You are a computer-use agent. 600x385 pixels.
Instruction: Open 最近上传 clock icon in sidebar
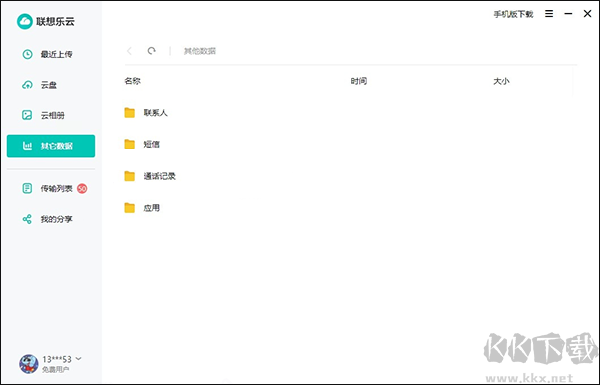(x=27, y=54)
